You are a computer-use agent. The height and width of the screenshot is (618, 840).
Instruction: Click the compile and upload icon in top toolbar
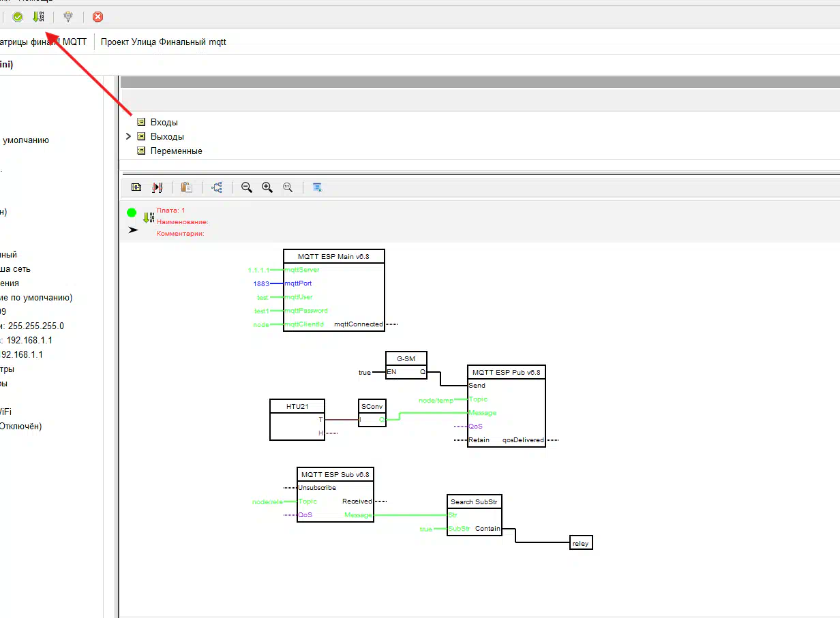coord(38,16)
